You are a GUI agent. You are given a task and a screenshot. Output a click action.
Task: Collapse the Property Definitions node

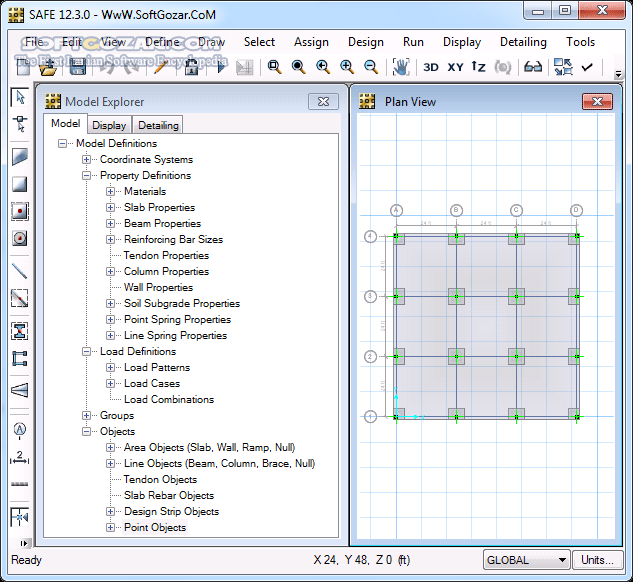tap(87, 176)
